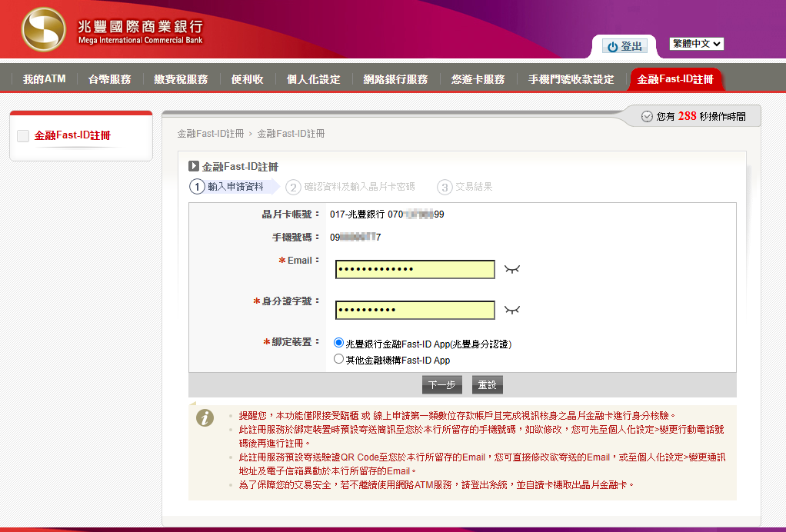Click the clock icon next to 操作時間

[x=647, y=116]
